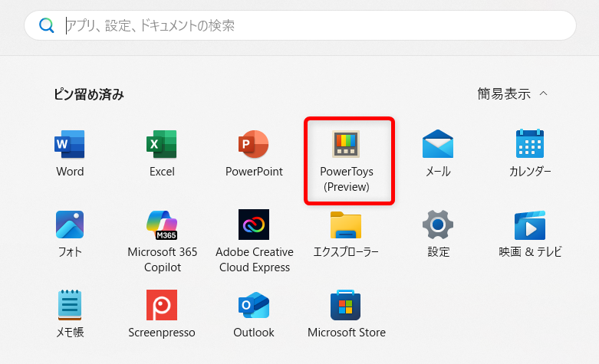
Task: Collapse pinned view with 簡易表示
Action: [x=512, y=93]
